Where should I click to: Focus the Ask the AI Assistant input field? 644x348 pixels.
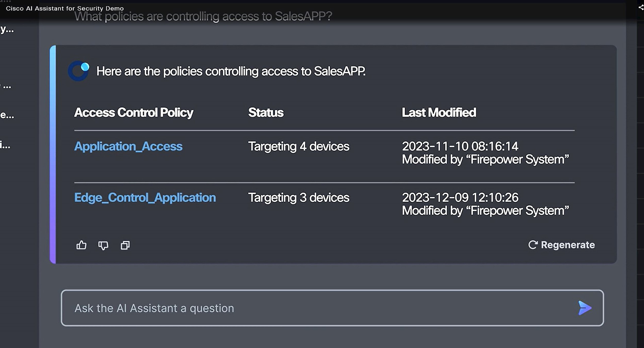click(332, 308)
